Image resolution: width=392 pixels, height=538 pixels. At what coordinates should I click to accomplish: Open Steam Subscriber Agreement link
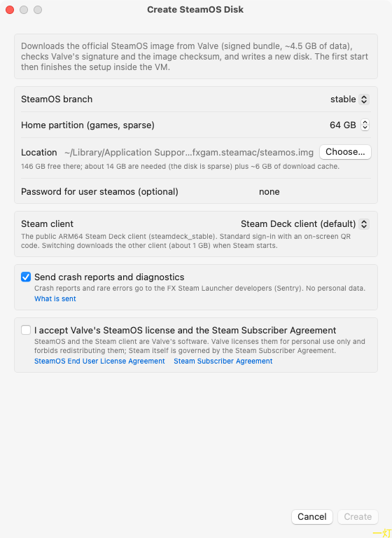pyautogui.click(x=223, y=361)
